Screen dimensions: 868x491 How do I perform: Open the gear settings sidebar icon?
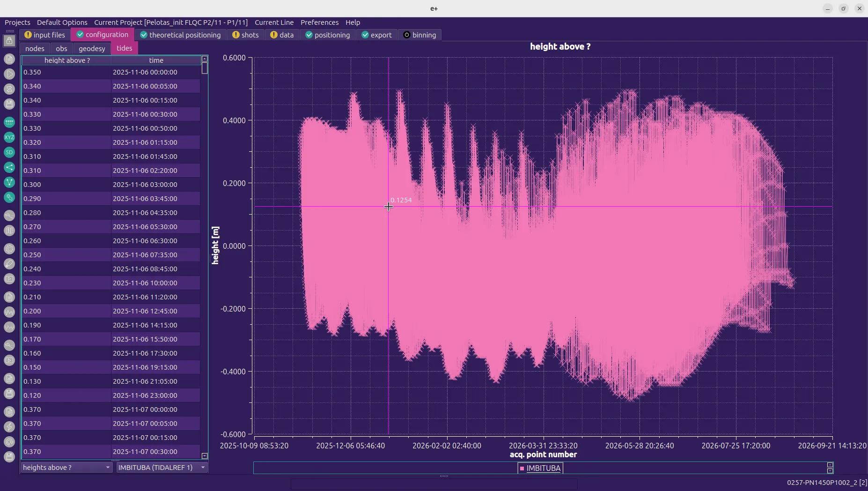coord(9,249)
